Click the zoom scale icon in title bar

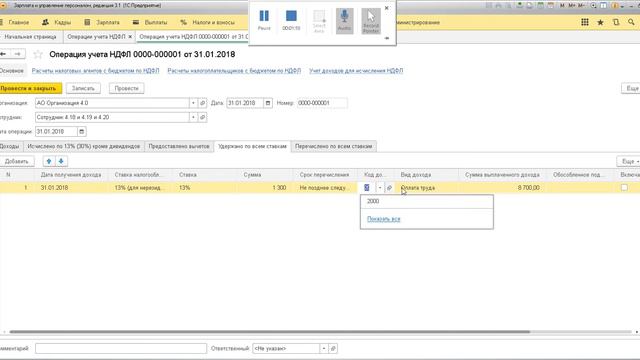point(593,6)
